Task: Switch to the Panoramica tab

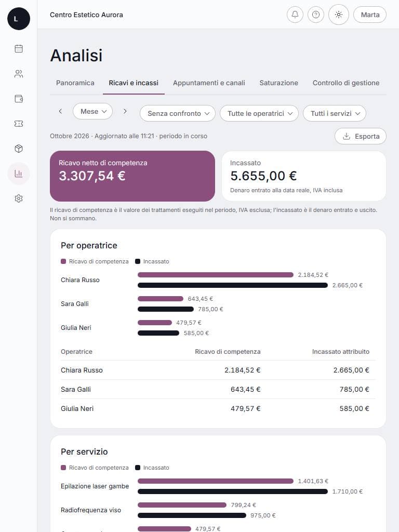Action: pyautogui.click(x=75, y=83)
